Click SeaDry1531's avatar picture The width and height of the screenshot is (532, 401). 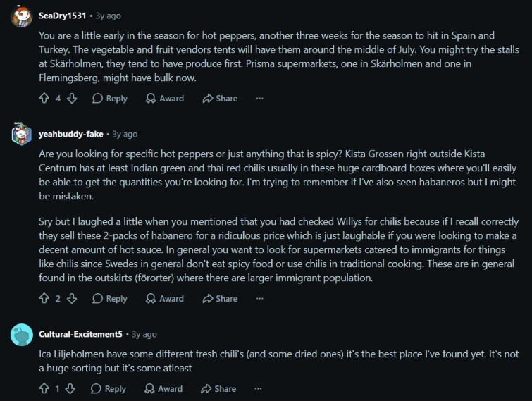click(22, 16)
